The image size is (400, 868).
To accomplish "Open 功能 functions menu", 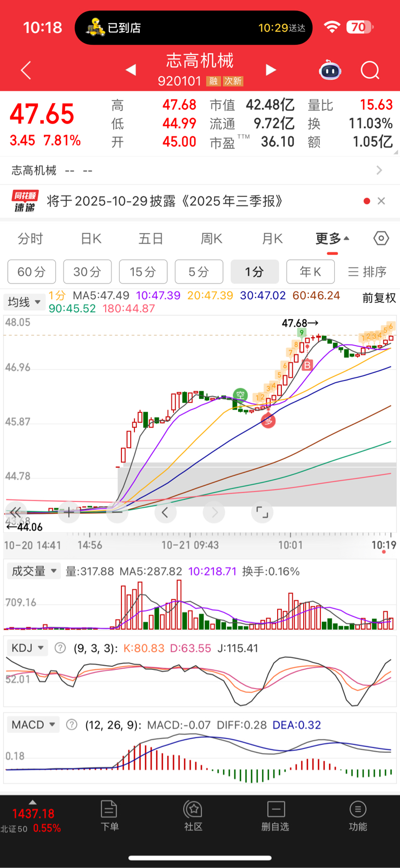I will point(358,816).
